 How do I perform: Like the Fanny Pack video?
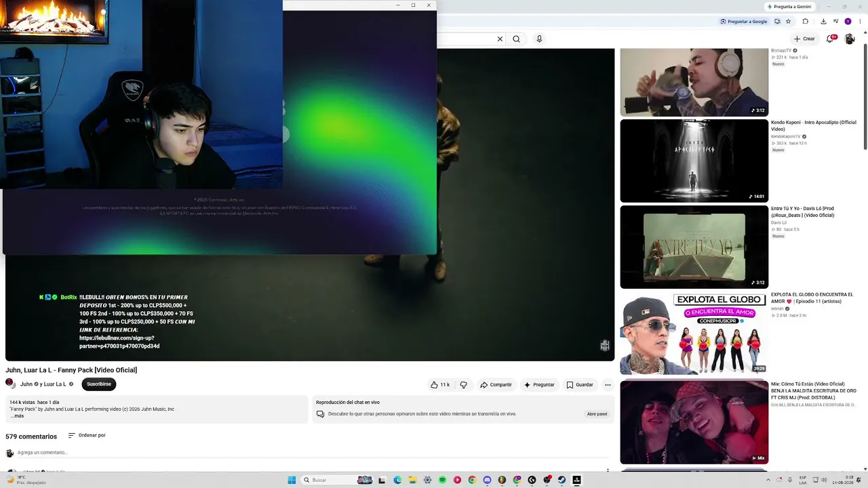click(x=439, y=385)
